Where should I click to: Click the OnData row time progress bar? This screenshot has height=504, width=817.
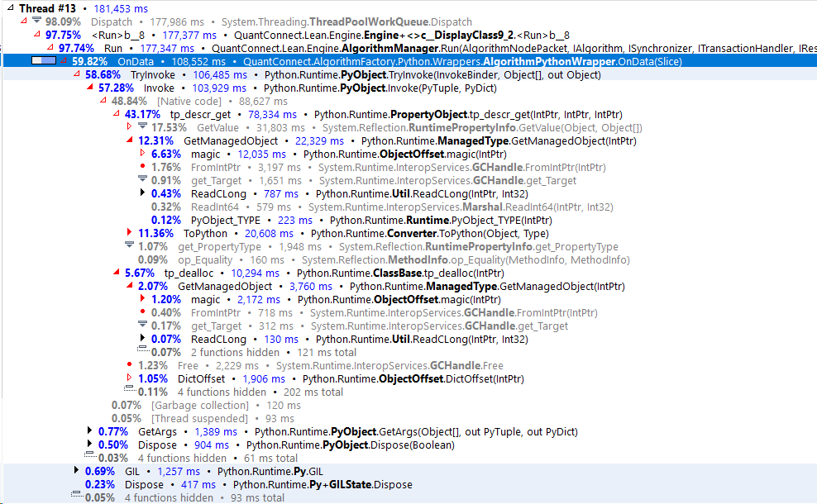(44, 61)
